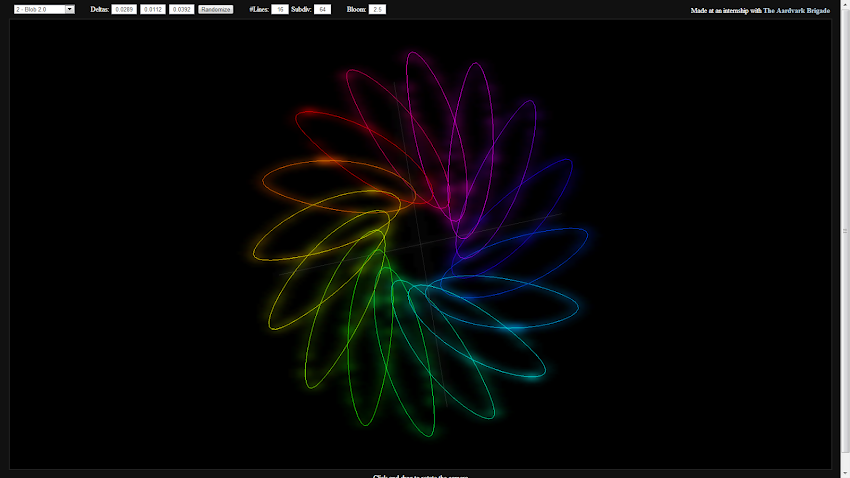
Task: Select the Subdiv input showing 64
Action: pos(322,9)
